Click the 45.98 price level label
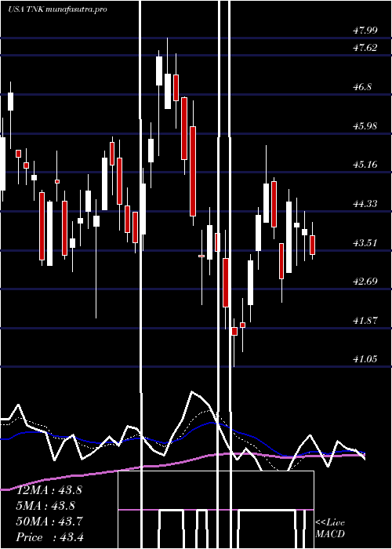 coord(365,125)
